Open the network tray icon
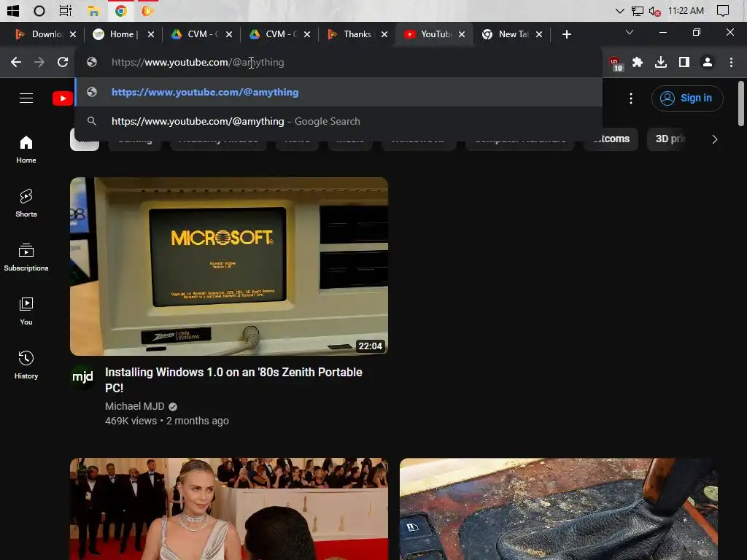The image size is (747, 560). [637, 10]
